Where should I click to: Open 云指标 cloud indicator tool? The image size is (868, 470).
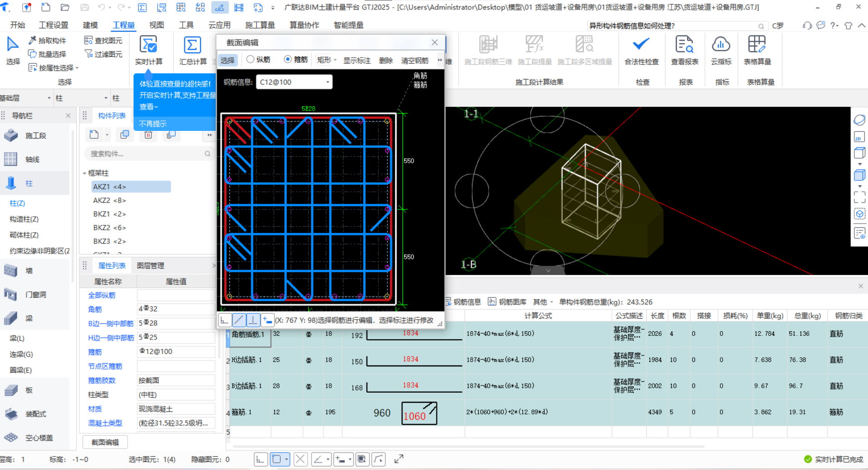[x=721, y=50]
